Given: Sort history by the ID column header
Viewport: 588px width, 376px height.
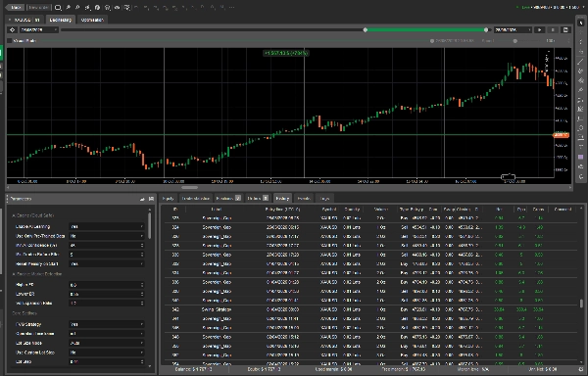Looking at the screenshot, I should point(175,210).
